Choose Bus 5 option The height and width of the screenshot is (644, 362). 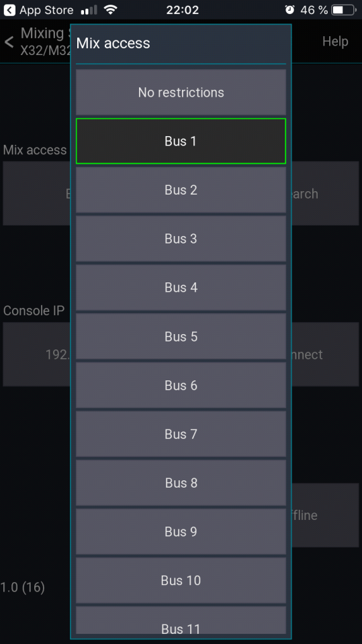pyautogui.click(x=181, y=336)
